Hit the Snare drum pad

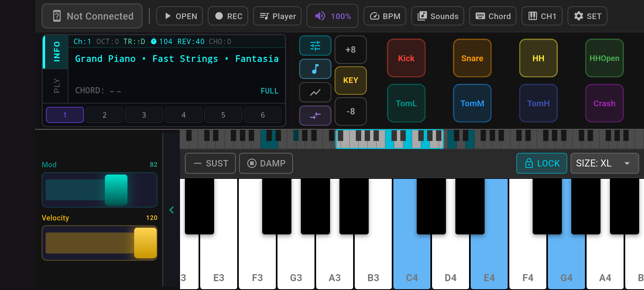(x=472, y=58)
